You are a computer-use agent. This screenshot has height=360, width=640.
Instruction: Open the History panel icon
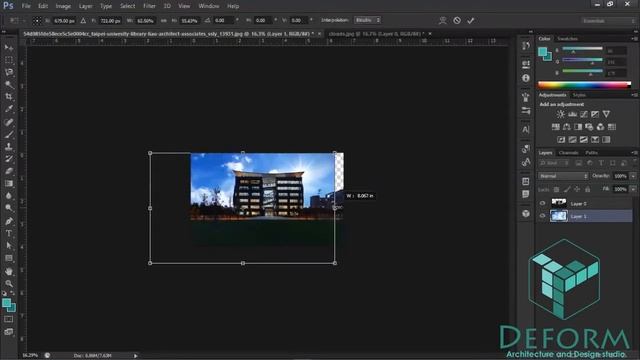point(526,46)
